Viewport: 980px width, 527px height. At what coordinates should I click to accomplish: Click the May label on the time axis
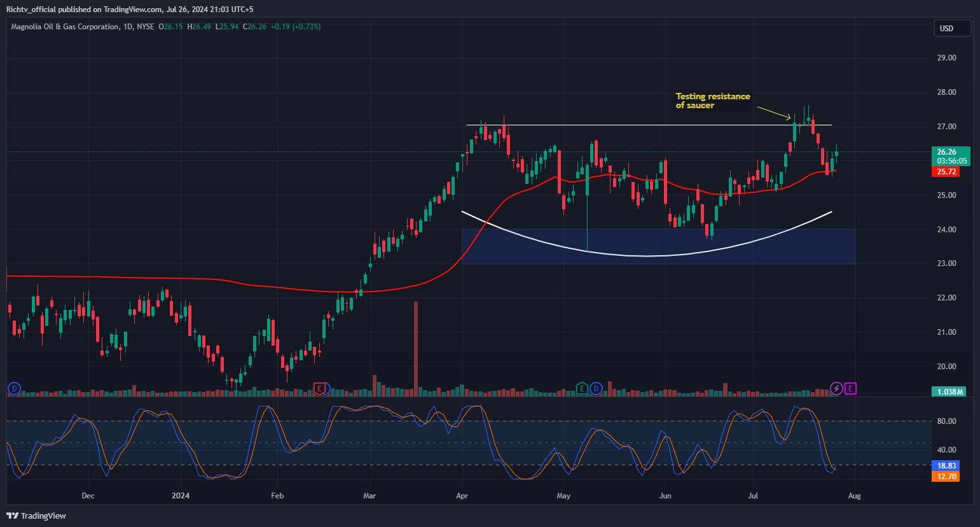(563, 496)
